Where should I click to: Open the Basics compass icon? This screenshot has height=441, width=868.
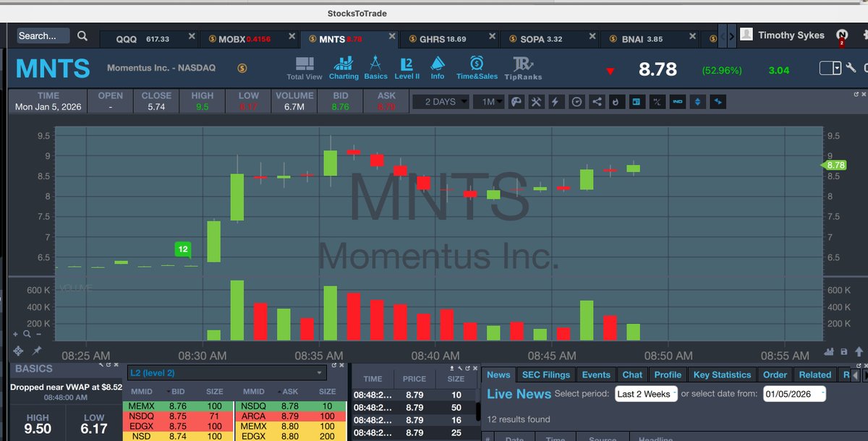pyautogui.click(x=375, y=68)
